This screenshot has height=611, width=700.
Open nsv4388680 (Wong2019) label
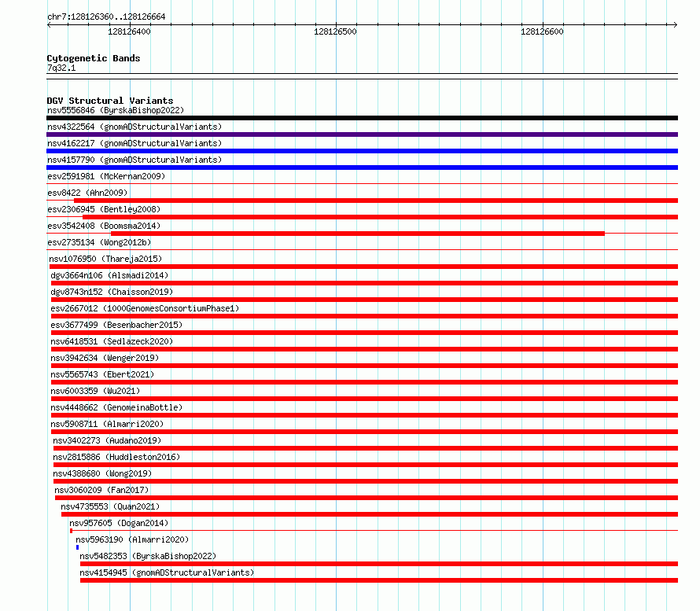coord(102,473)
